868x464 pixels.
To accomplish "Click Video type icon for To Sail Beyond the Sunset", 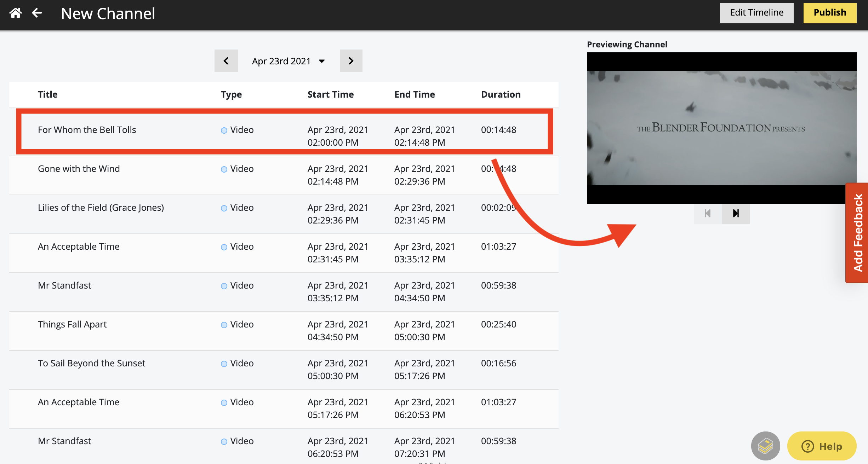I will click(224, 364).
